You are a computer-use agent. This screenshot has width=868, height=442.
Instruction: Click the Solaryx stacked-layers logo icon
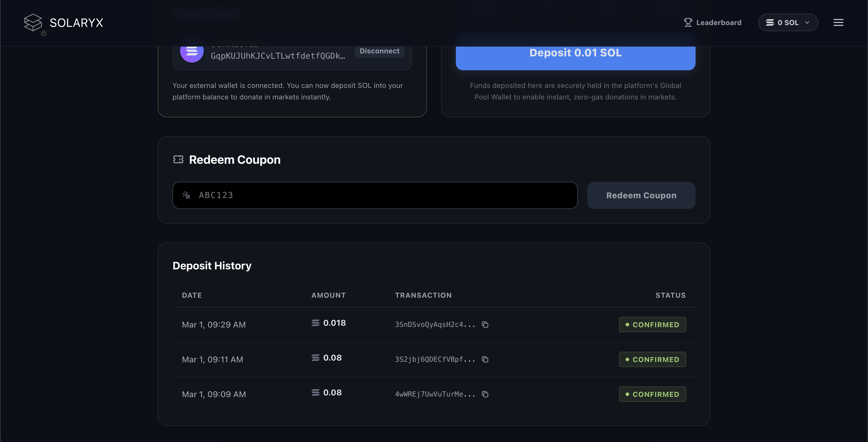[x=33, y=22]
